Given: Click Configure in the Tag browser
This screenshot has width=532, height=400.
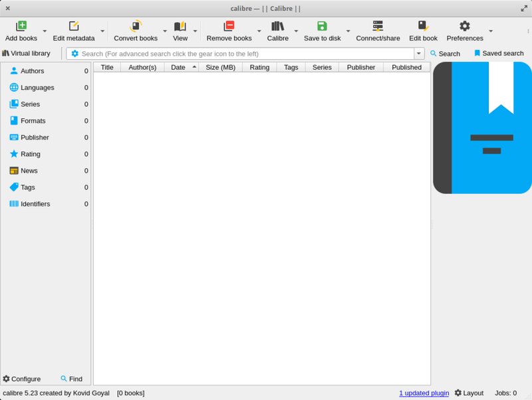Looking at the screenshot, I should [22, 379].
